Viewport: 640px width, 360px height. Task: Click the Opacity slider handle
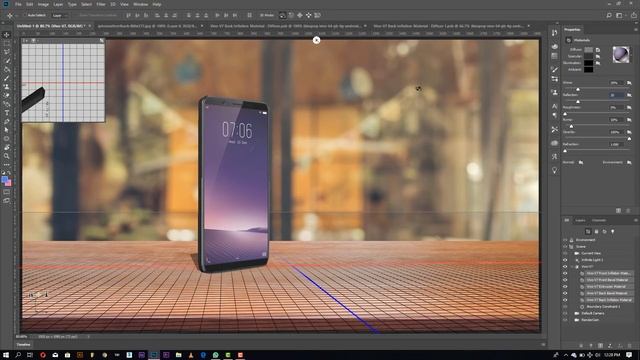(629, 139)
